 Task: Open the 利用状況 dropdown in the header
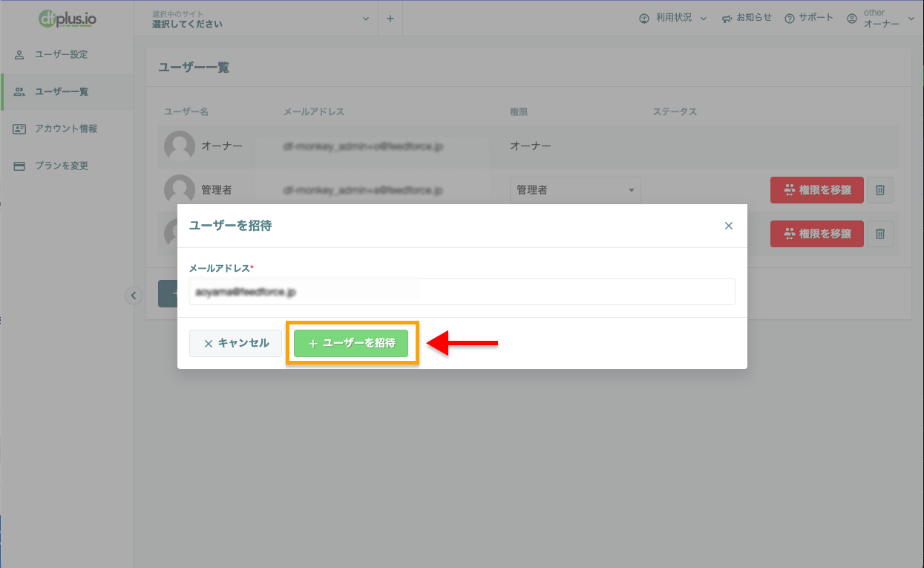(x=673, y=18)
